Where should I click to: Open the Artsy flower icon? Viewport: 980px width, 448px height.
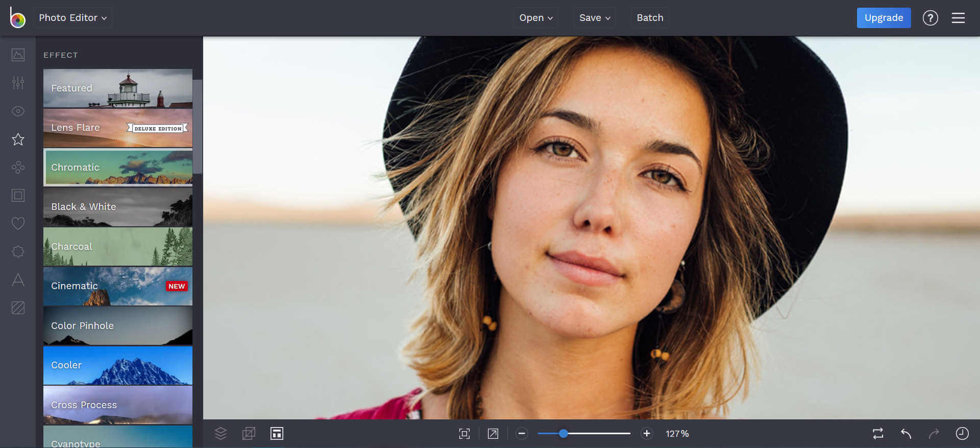tap(18, 167)
